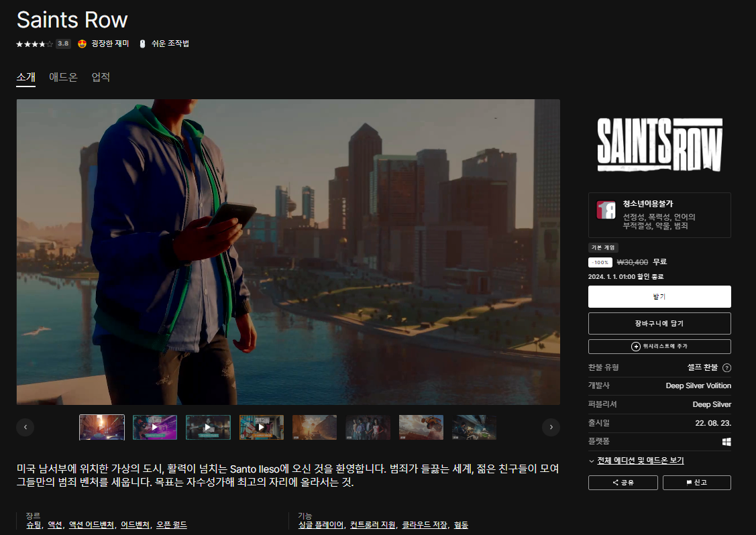
Task: Click the ₩30,400 original price
Action: point(632,262)
